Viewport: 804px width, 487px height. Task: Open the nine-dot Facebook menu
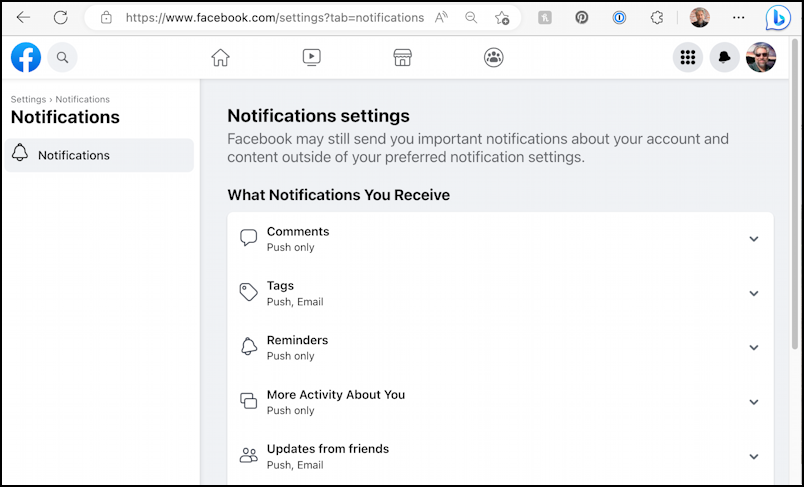tap(688, 57)
